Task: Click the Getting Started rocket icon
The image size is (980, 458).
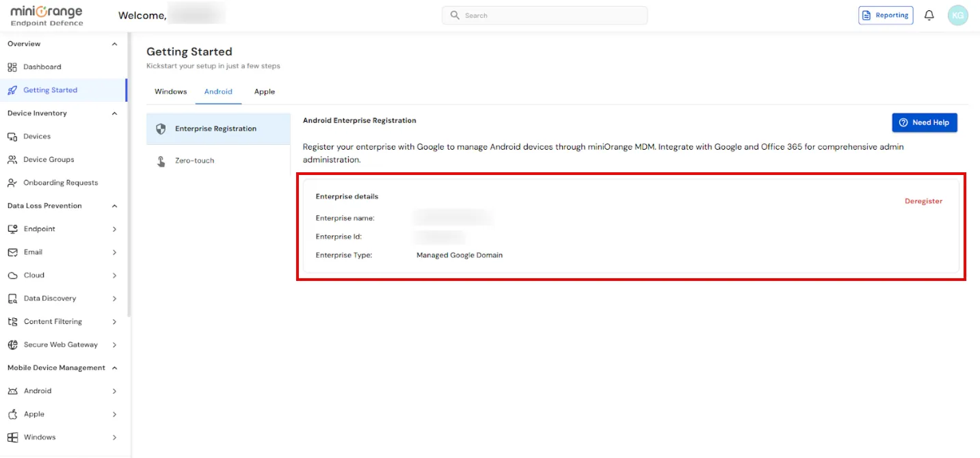Action: pyautogui.click(x=12, y=90)
